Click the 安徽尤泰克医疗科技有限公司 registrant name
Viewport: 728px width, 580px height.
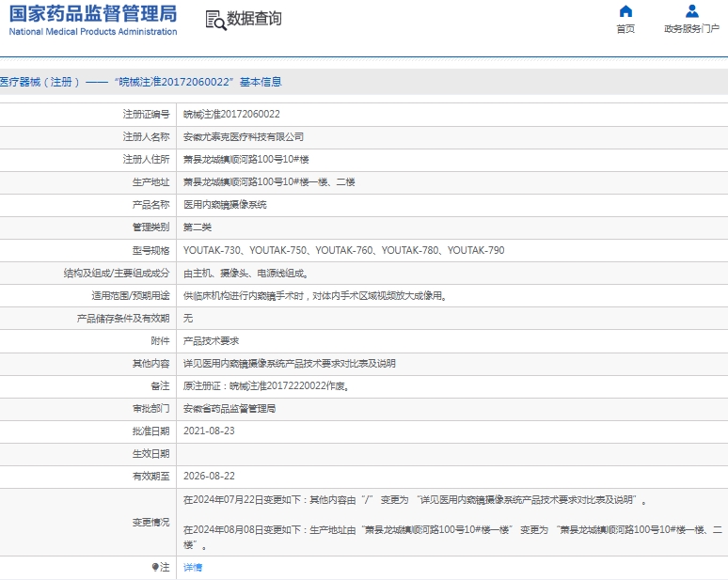click(x=243, y=136)
